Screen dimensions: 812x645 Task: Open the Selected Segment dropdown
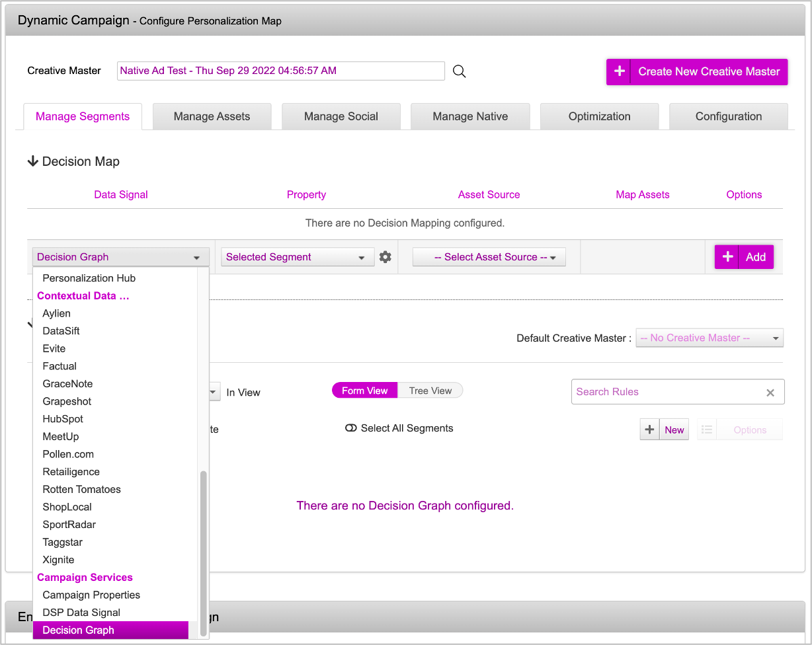click(295, 257)
